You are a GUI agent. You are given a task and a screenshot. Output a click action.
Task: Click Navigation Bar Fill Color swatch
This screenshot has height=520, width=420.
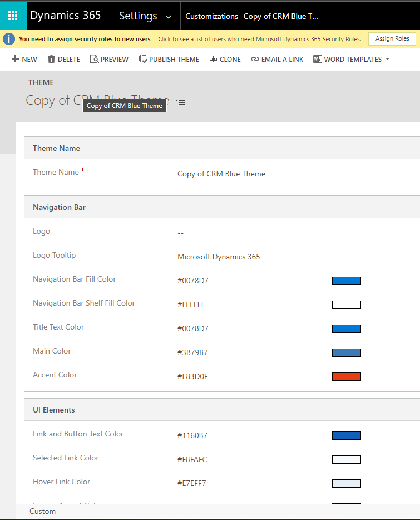(347, 281)
